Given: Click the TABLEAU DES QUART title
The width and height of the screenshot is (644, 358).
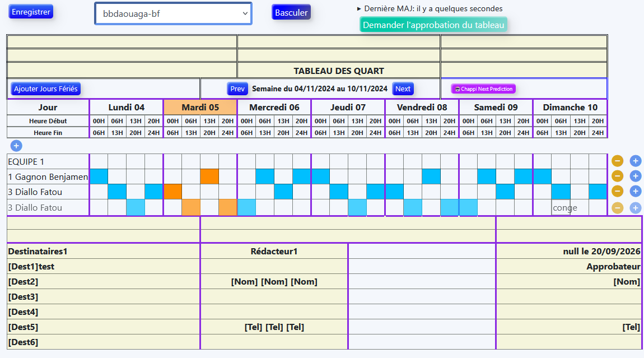Looking at the screenshot, I should pos(339,71).
